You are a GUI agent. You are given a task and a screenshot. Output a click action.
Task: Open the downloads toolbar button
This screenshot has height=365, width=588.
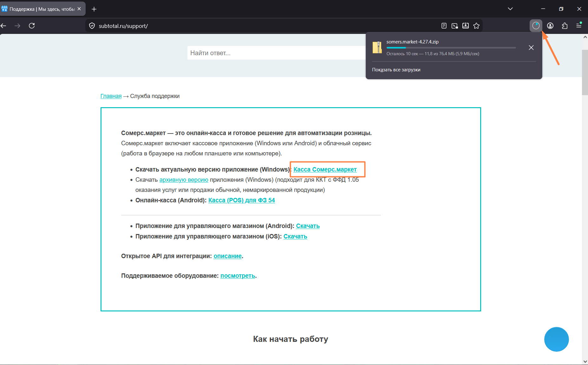[536, 26]
